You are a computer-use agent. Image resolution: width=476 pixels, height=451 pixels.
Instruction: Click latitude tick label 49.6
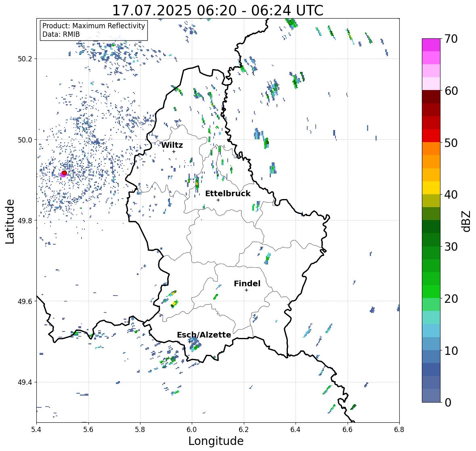(25, 301)
